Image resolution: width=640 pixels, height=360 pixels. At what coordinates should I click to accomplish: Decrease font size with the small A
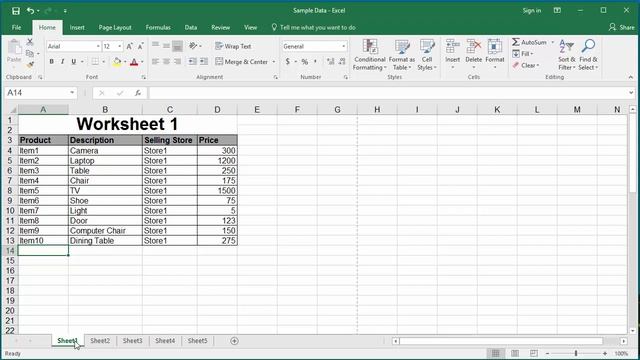(140, 47)
